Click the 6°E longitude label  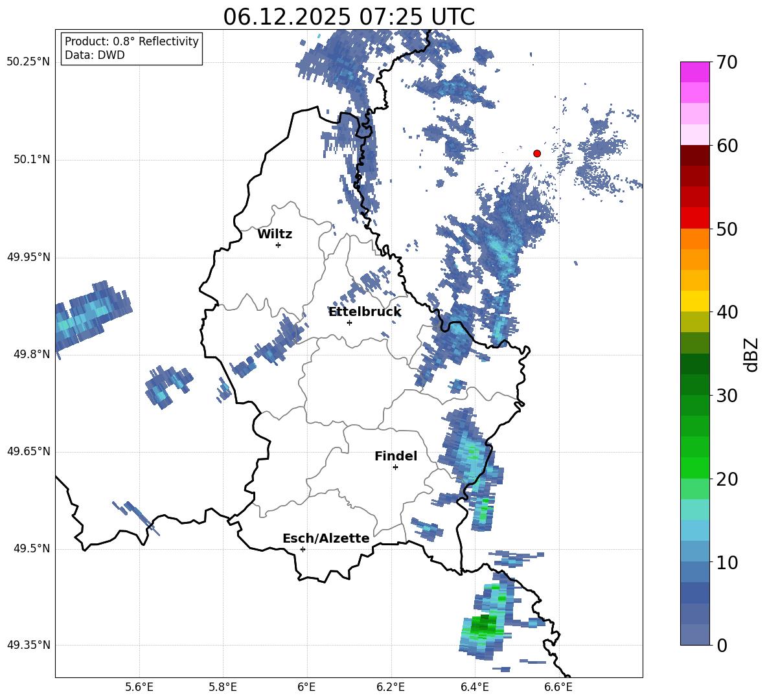tap(306, 687)
